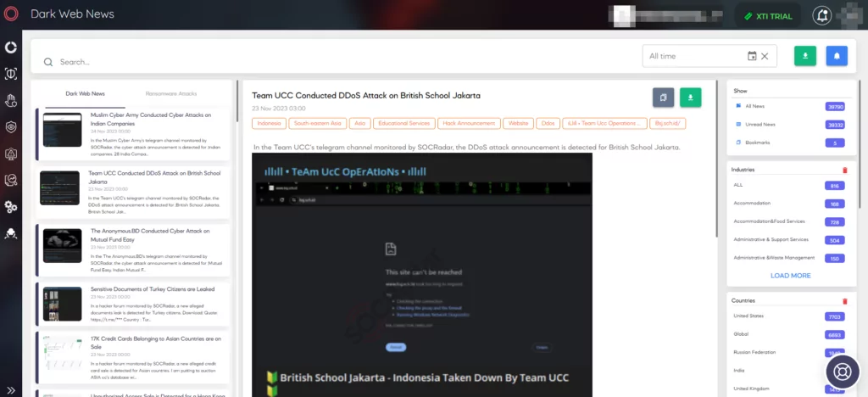
Task: Click the blue bell alarm button in the search bar
Action: point(837,56)
